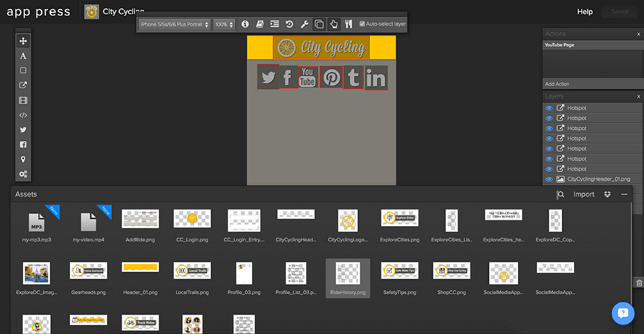Click the app press logo
This screenshot has width=644, height=334.
click(39, 12)
